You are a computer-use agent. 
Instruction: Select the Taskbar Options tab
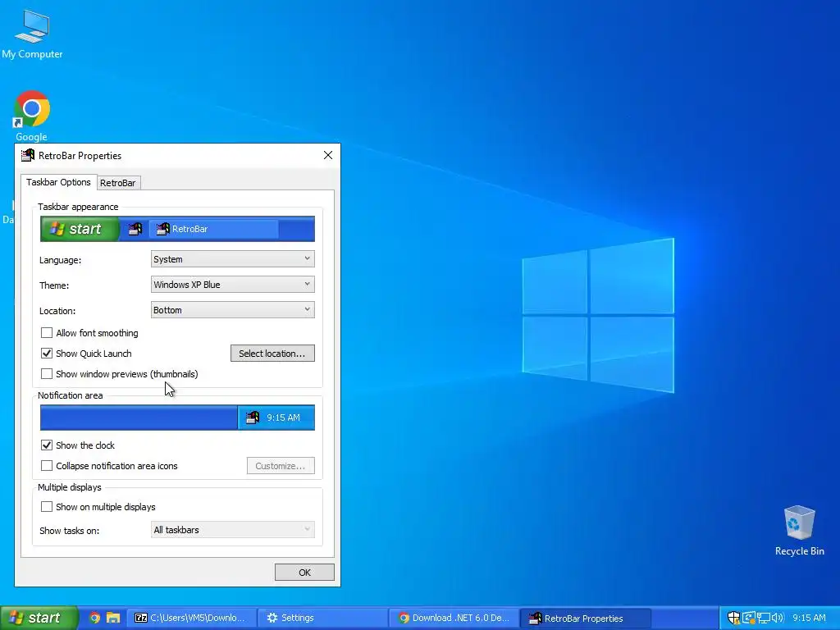coord(58,182)
